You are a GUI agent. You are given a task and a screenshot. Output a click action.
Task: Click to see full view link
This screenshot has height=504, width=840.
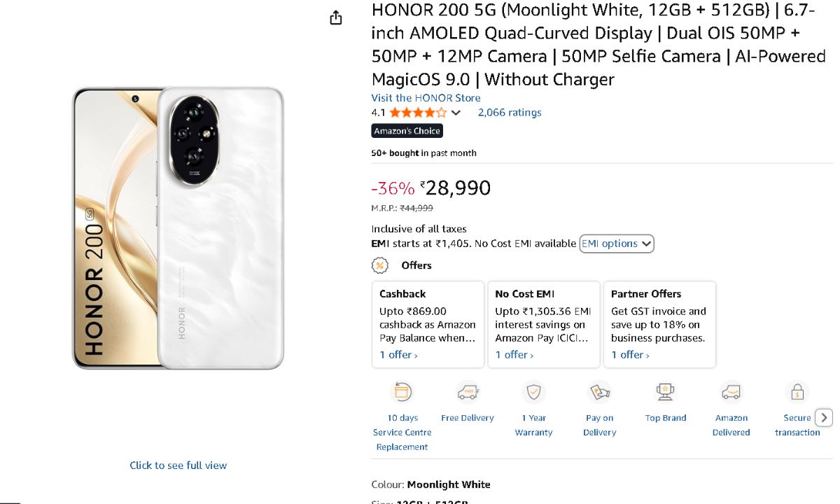tap(178, 465)
